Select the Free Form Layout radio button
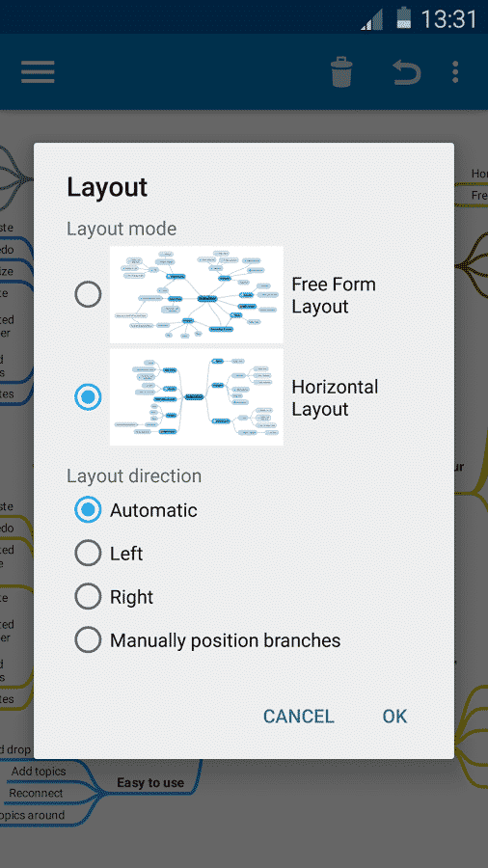 pyautogui.click(x=88, y=294)
